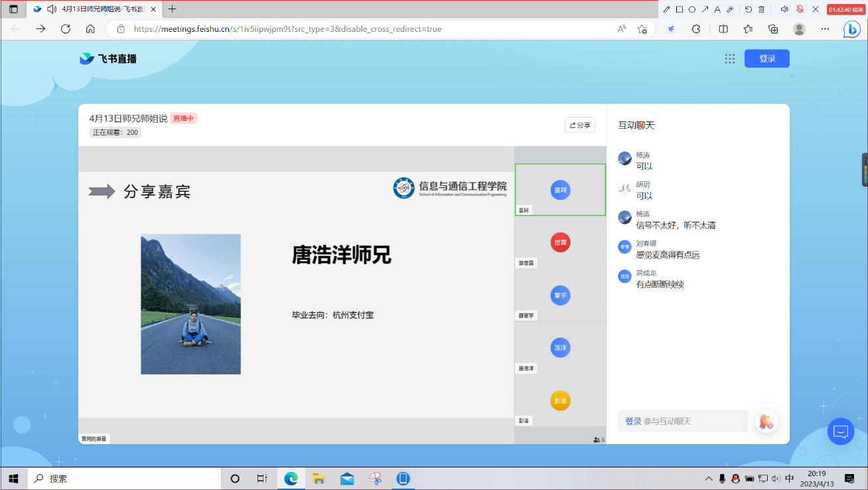This screenshot has width=868, height=490.
Task: Choose the text annotation tool
Action: (717, 9)
